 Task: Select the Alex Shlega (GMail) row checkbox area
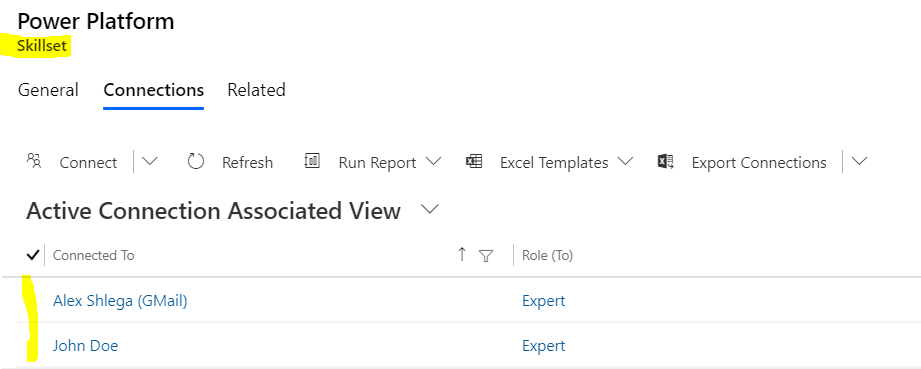[x=32, y=300]
